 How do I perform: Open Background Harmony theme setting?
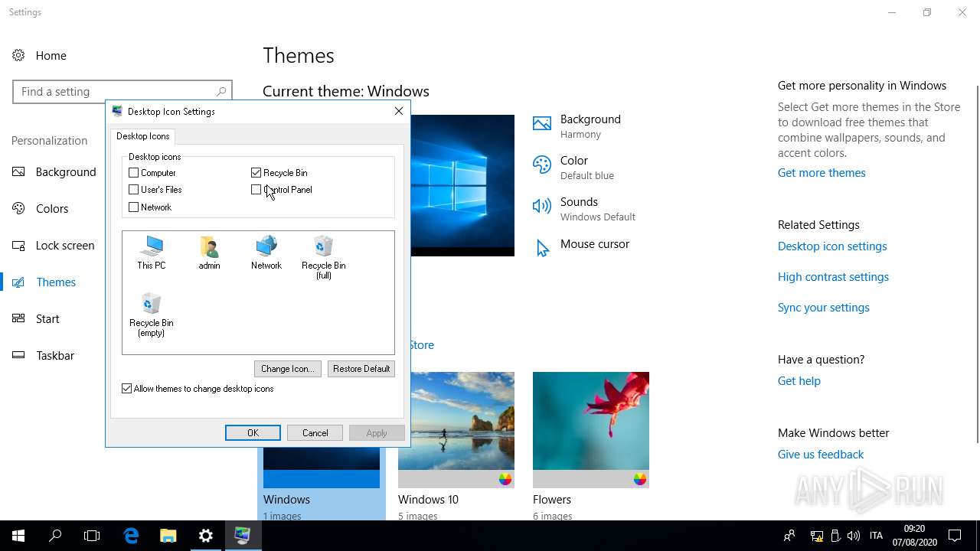577,126
